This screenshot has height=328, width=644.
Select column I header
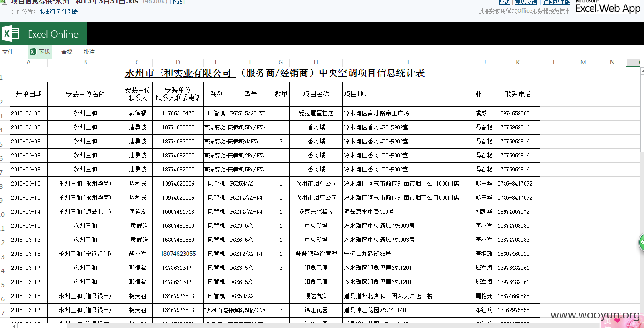point(408,62)
